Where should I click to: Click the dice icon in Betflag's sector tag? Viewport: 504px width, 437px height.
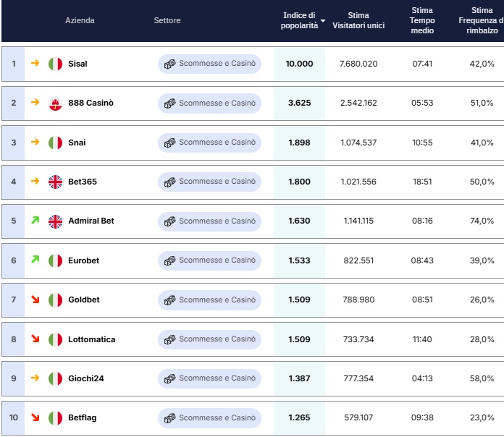[169, 418]
